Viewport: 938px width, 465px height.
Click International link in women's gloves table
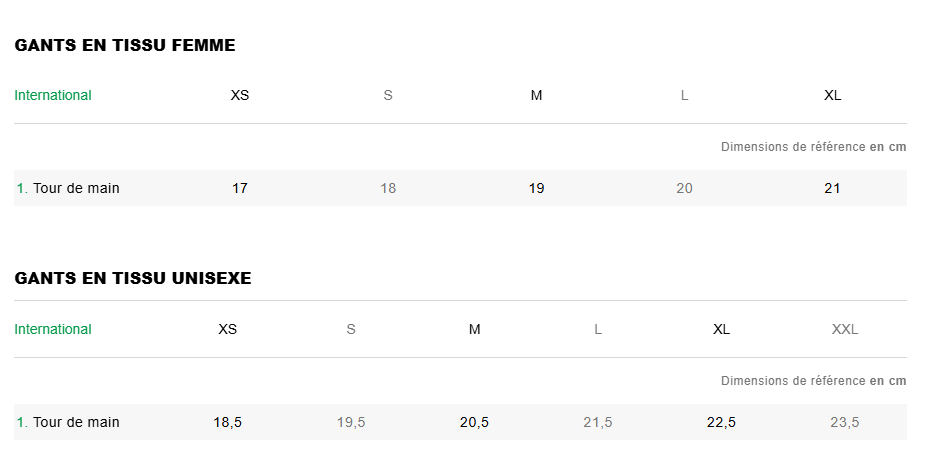coord(53,95)
